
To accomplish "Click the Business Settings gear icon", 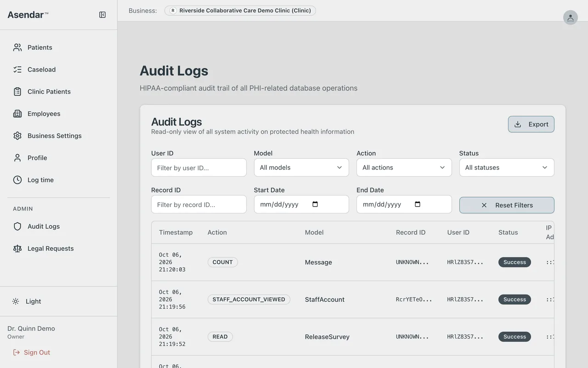I will [17, 136].
